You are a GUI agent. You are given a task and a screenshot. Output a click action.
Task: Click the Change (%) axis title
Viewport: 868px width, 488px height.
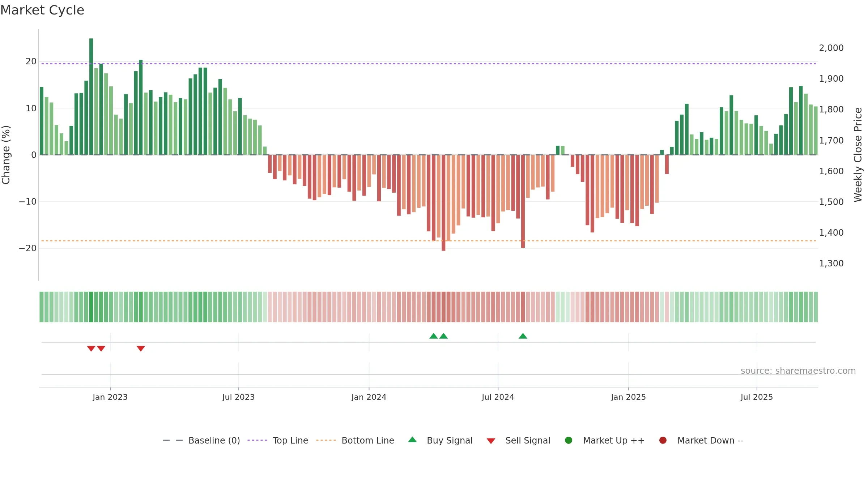coord(6,155)
